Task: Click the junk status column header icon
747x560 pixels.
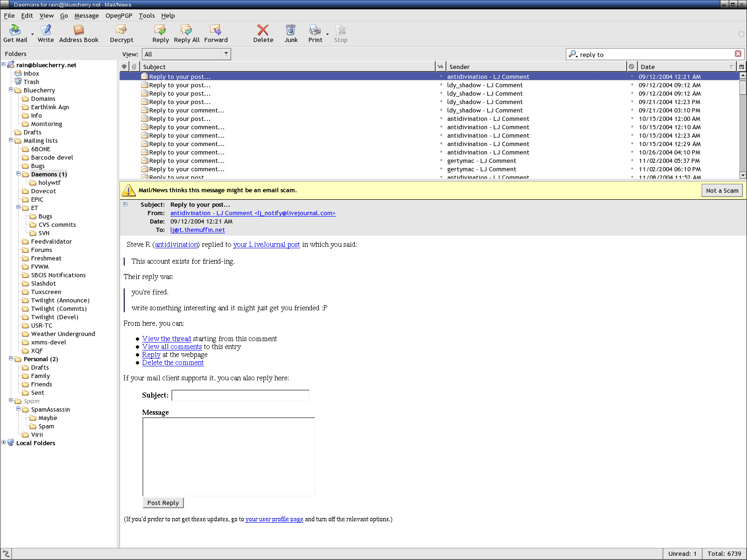Action: point(632,67)
